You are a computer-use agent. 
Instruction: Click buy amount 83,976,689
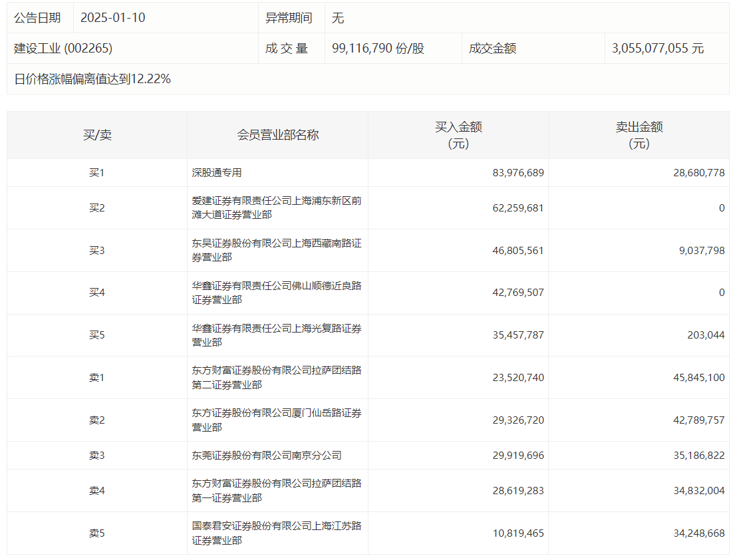[518, 172]
